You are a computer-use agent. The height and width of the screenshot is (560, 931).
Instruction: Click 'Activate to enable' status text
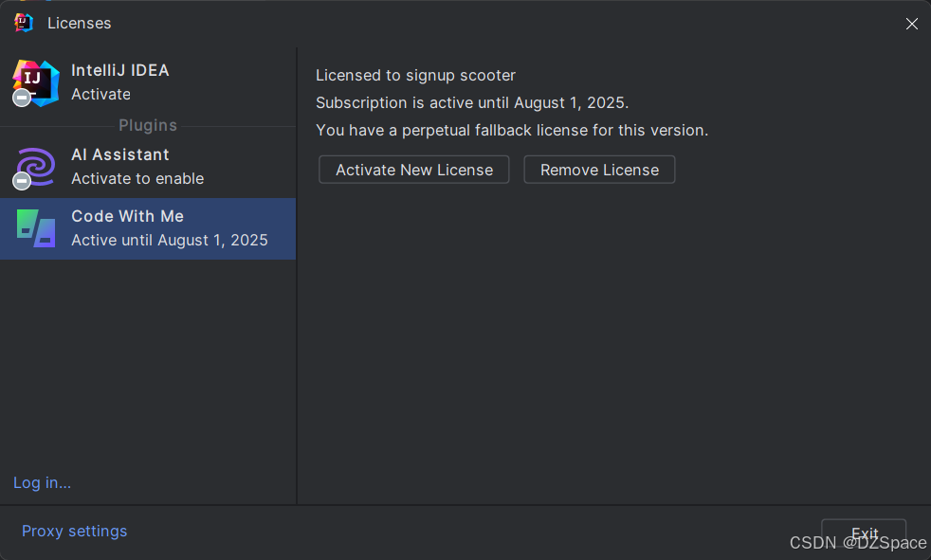pos(137,178)
